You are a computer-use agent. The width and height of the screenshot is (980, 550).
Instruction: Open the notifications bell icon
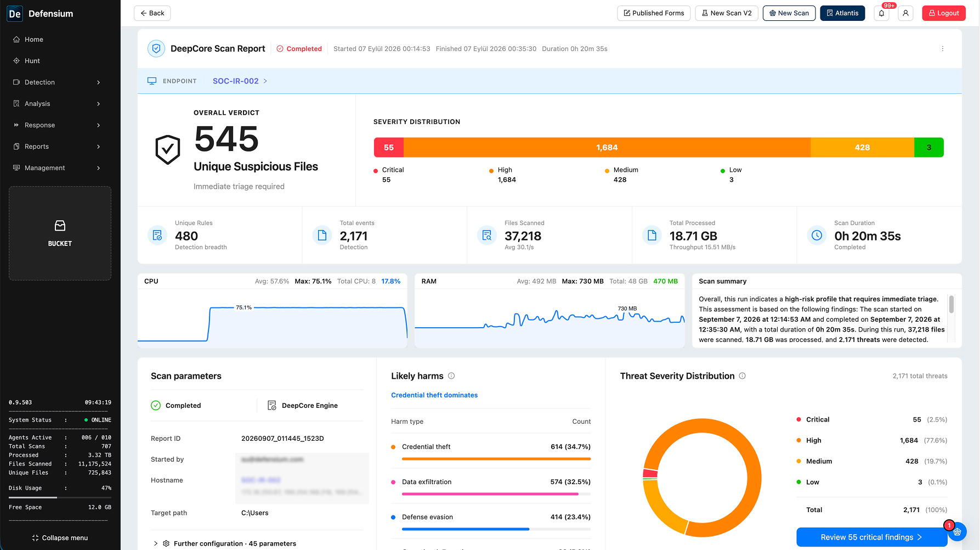click(x=881, y=13)
